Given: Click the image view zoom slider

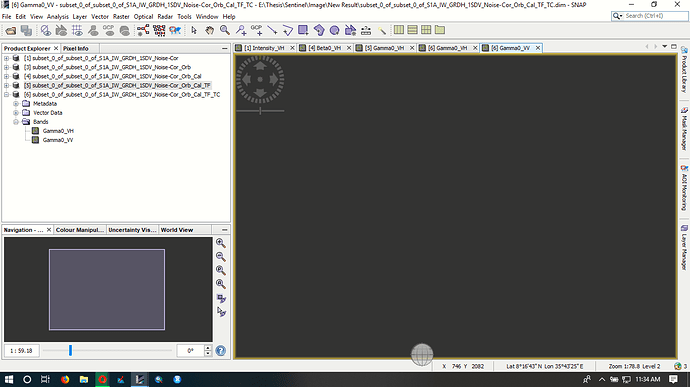Looking at the screenshot, I should point(261,111).
